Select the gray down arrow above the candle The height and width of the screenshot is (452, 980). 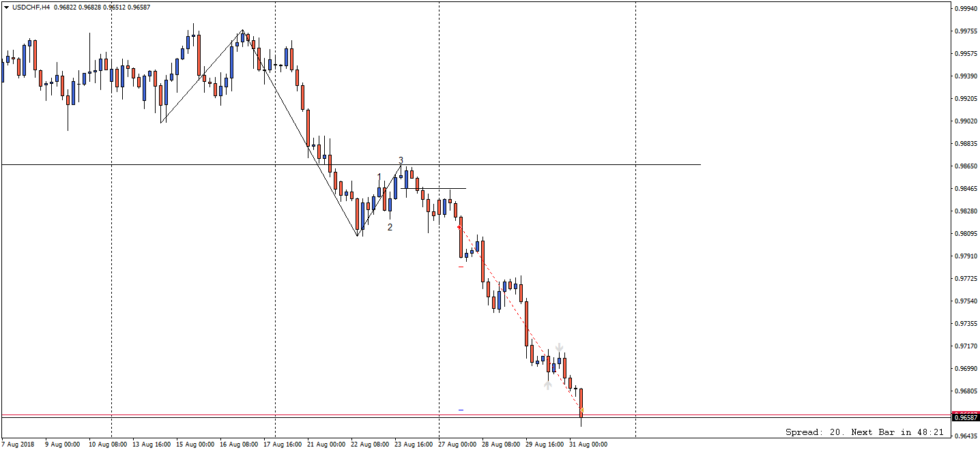[x=559, y=348]
